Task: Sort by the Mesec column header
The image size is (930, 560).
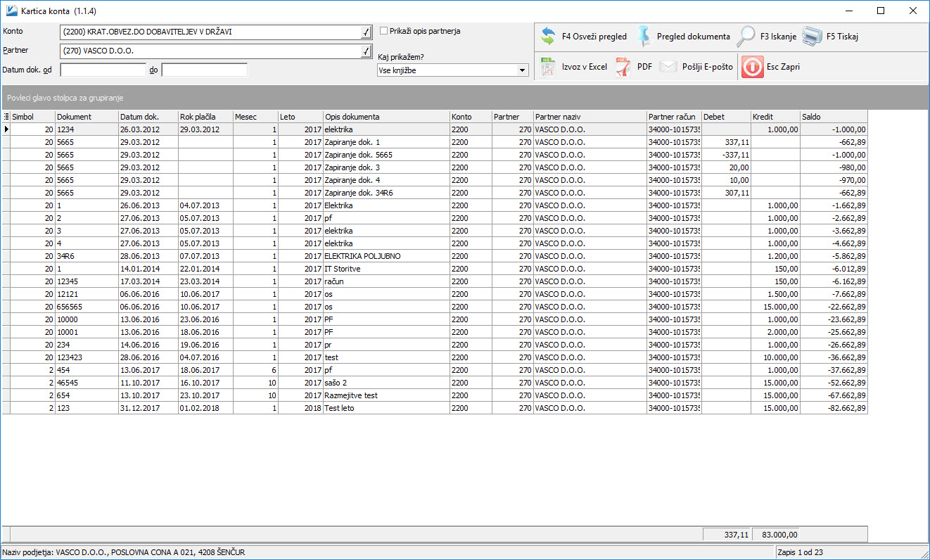Action: (255, 117)
